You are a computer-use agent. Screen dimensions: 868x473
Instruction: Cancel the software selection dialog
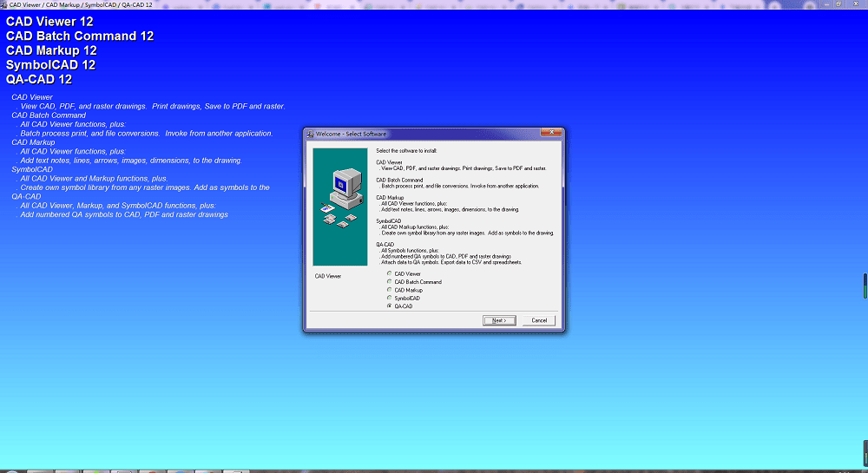pos(539,320)
